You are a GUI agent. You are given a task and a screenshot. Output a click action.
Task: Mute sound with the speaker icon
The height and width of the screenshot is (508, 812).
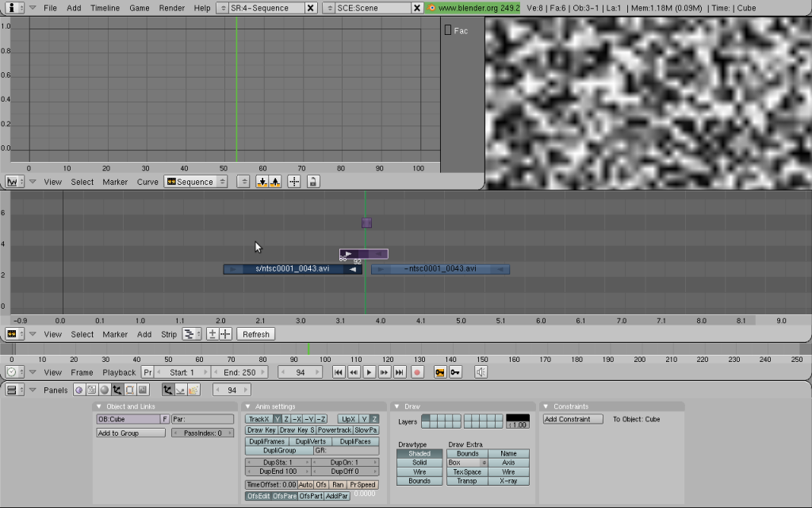479,372
